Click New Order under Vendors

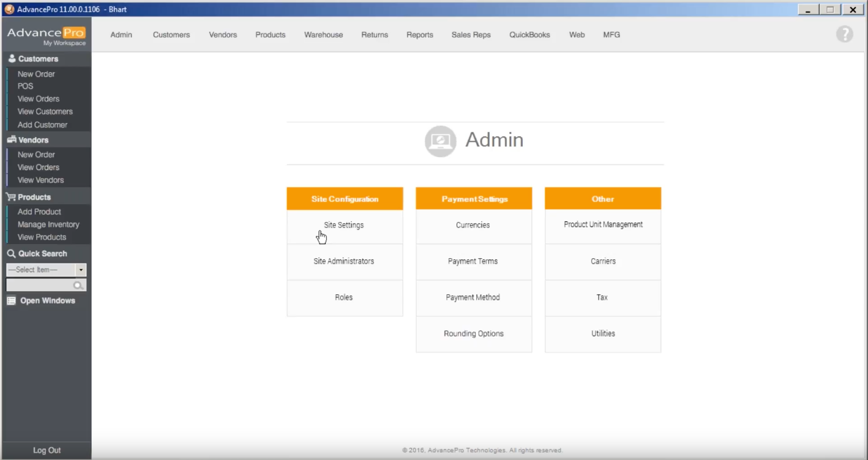click(36, 155)
